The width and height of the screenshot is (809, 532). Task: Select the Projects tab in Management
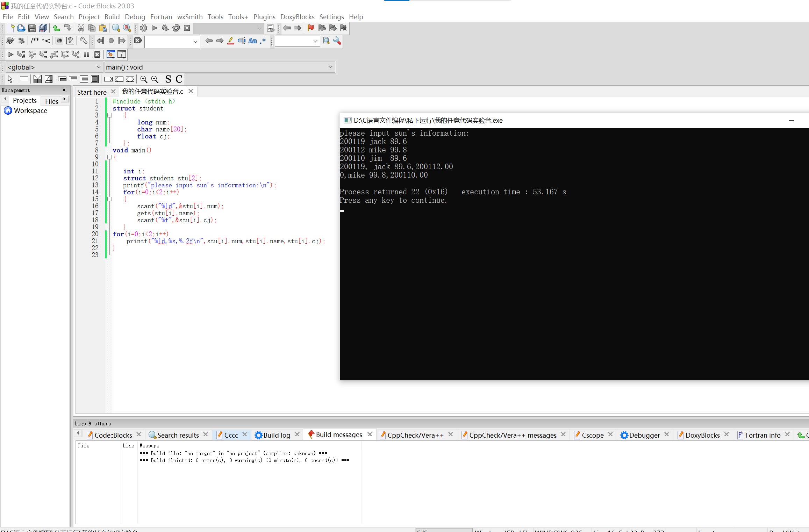tap(24, 101)
